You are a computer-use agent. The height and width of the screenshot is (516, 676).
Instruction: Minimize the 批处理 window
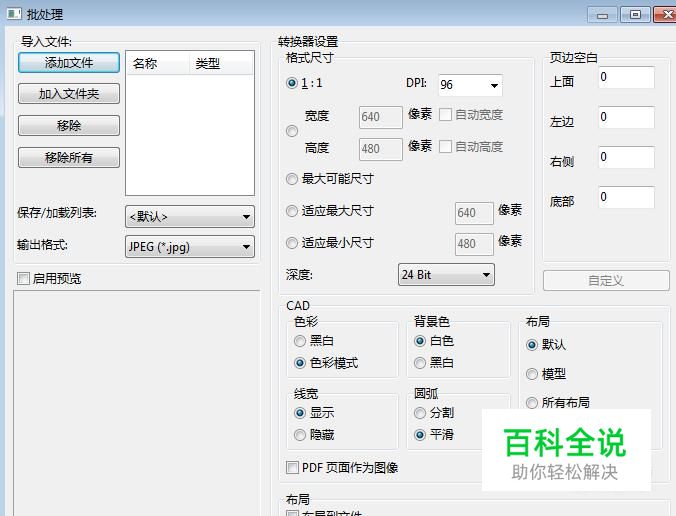[x=602, y=15]
